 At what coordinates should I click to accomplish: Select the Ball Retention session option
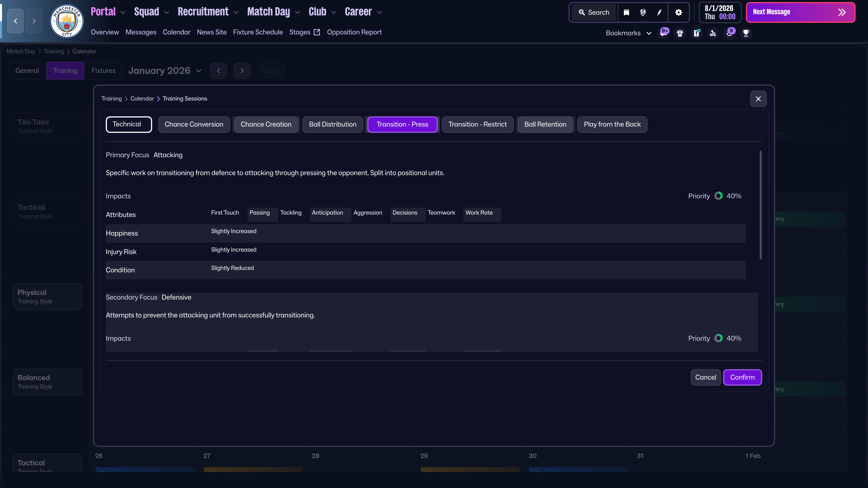click(545, 124)
